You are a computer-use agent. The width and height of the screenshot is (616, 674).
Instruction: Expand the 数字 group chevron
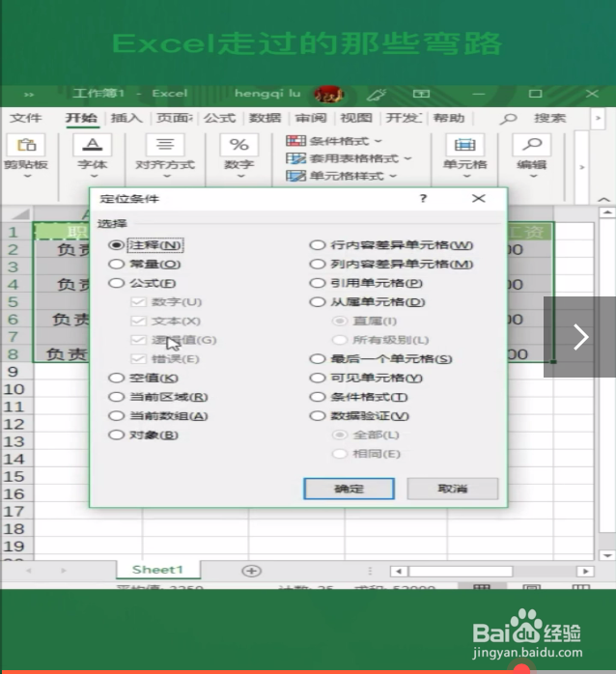240,177
